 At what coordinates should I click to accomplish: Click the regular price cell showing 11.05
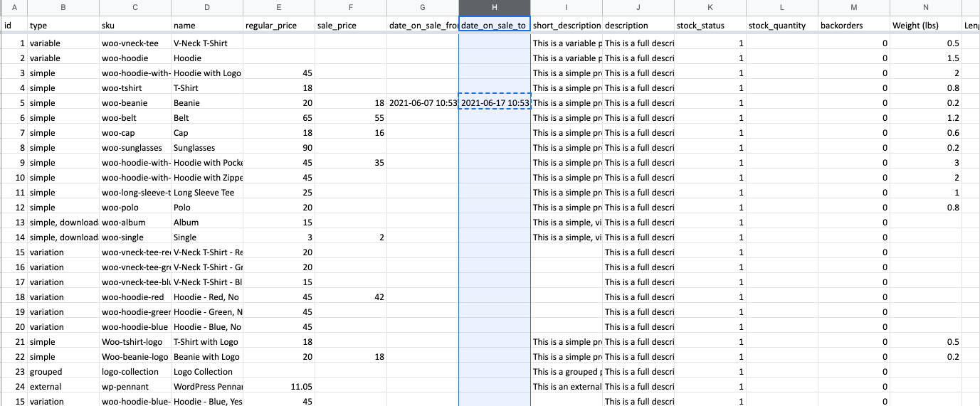[x=278, y=387]
